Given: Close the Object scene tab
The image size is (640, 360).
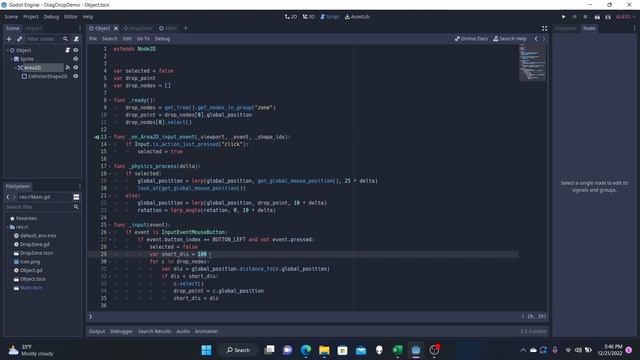Looking at the screenshot, I should tap(116, 28).
